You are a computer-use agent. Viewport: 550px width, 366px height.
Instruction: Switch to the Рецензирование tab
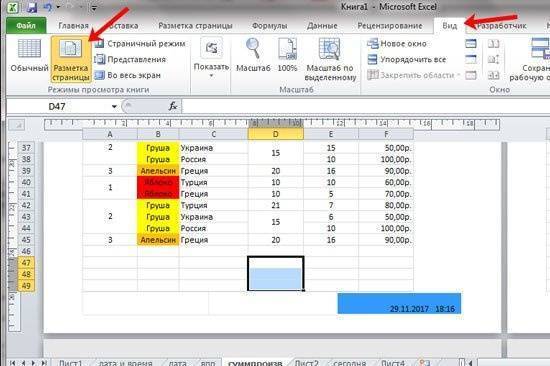pyautogui.click(x=390, y=26)
